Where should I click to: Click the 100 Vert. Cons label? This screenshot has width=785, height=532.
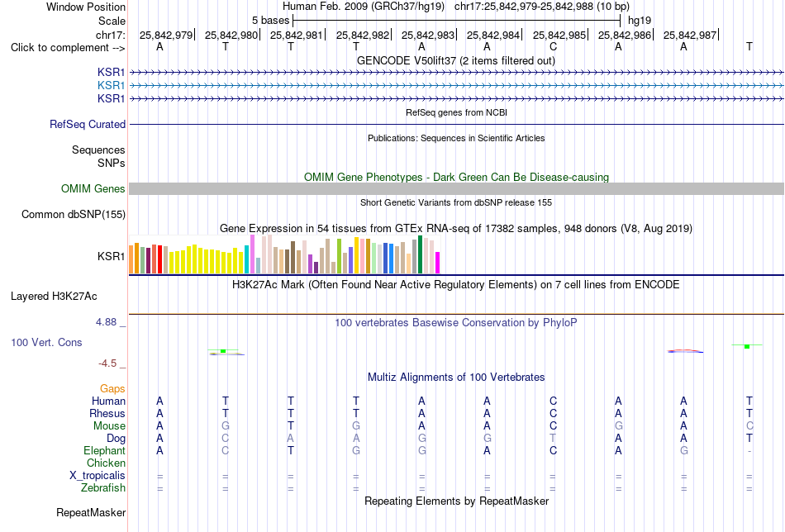[x=46, y=342]
